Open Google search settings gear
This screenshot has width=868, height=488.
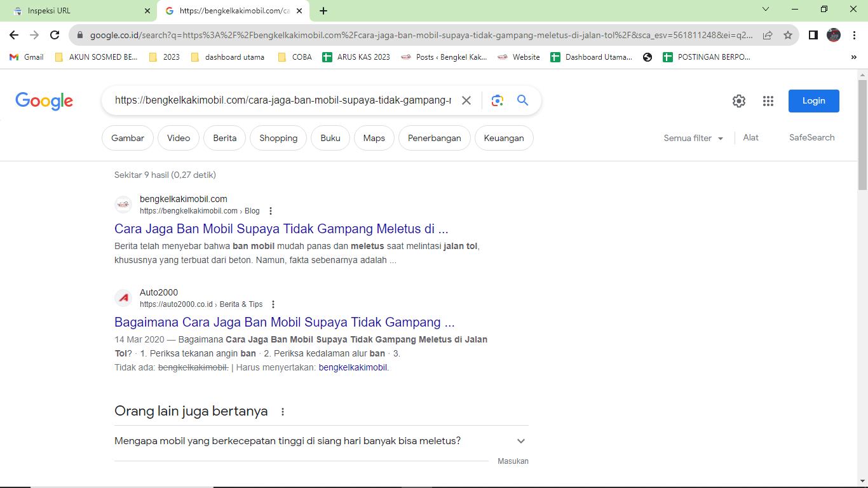point(738,101)
